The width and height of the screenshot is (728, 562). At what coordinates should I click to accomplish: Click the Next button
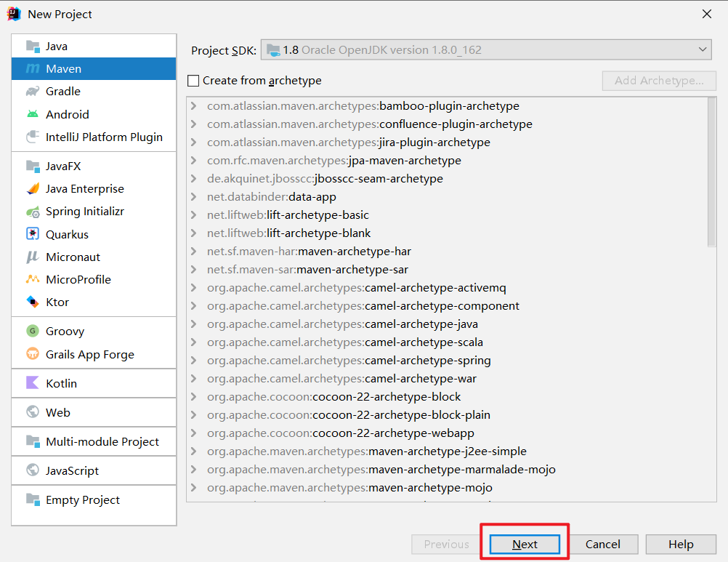pos(525,544)
